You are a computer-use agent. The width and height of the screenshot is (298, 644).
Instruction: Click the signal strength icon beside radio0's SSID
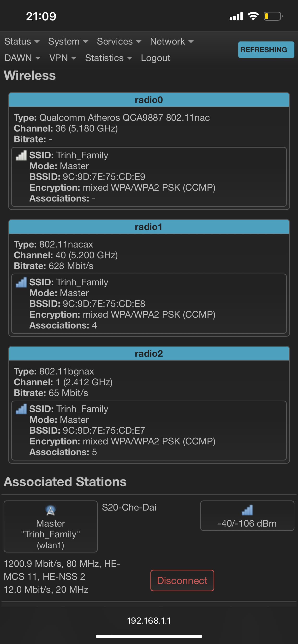(x=21, y=155)
